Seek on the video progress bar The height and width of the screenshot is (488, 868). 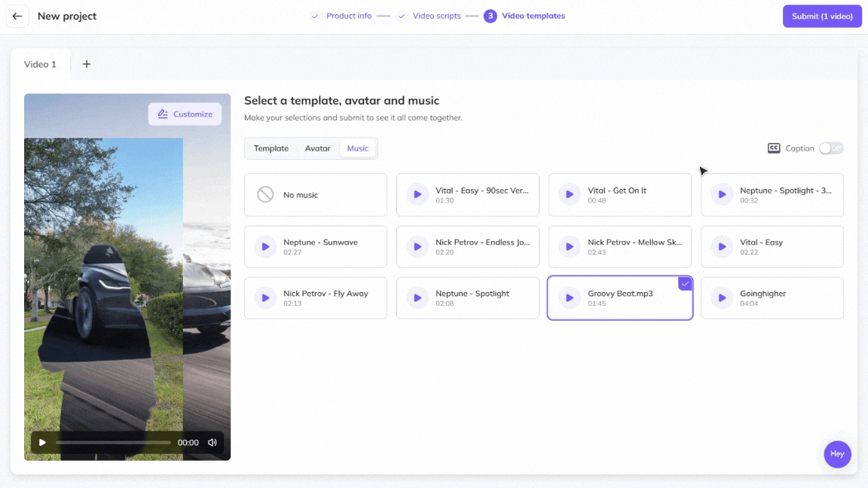[113, 443]
